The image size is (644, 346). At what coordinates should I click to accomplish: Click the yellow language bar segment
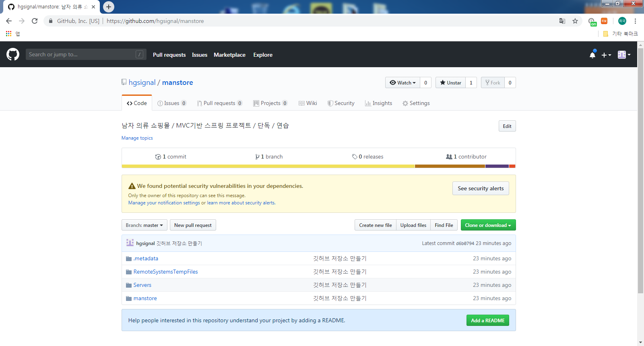[268, 166]
